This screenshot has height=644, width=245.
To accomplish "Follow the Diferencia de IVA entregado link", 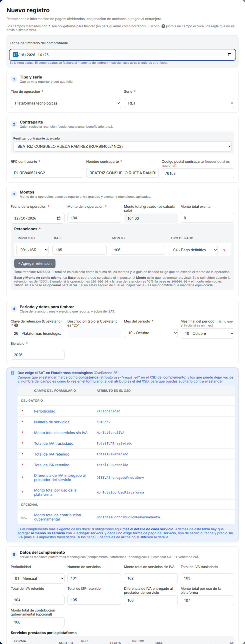I will (x=60, y=478).
